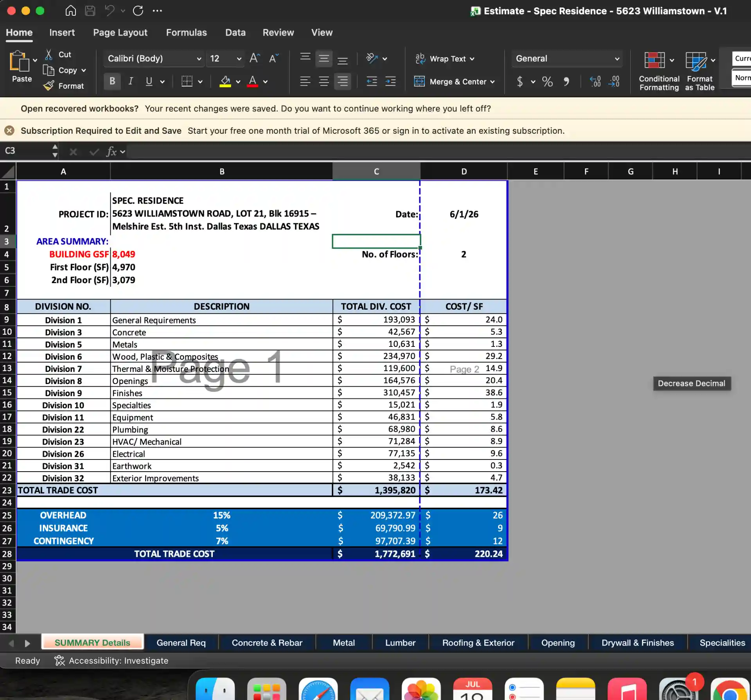Apply comma style number format
This screenshot has width=751, height=700.
[x=566, y=81]
